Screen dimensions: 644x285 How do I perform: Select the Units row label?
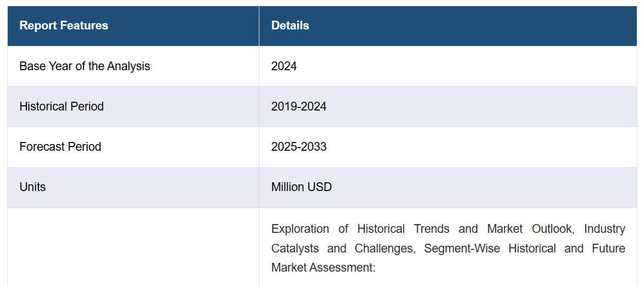click(32, 187)
